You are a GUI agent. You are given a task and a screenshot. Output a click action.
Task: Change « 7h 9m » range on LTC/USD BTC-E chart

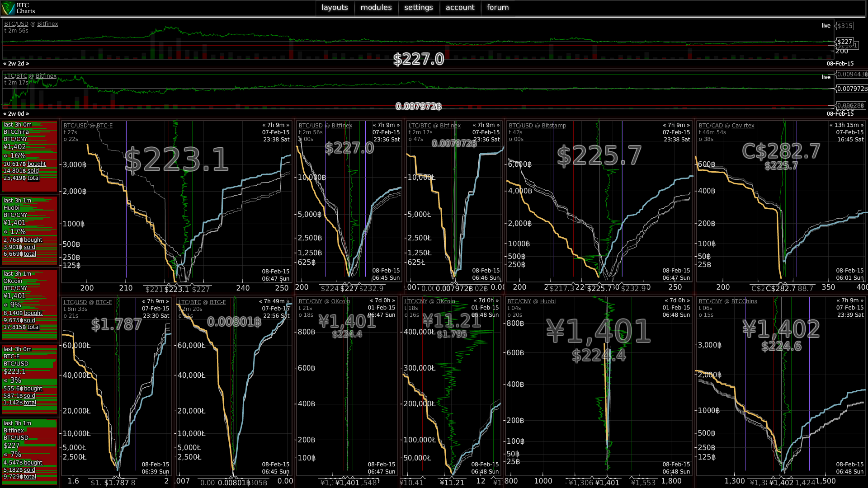pos(156,301)
